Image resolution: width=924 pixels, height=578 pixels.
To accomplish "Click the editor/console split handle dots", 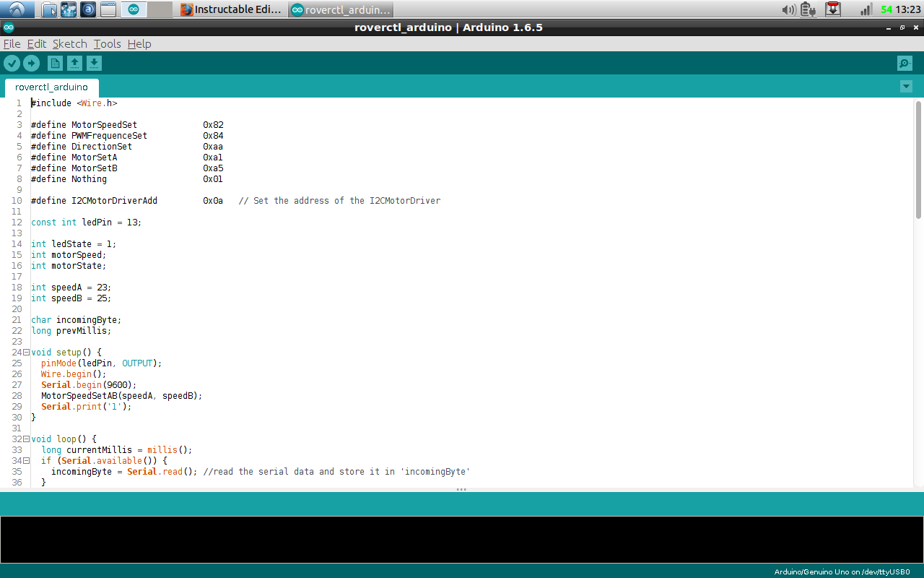I will point(461,490).
